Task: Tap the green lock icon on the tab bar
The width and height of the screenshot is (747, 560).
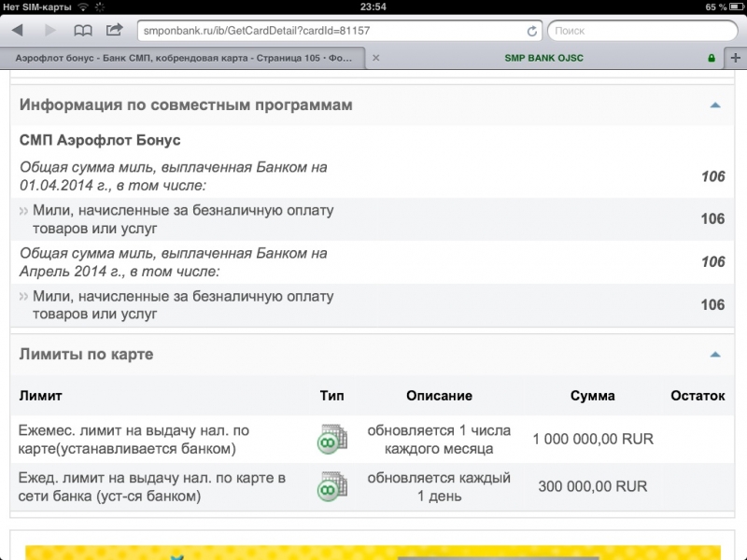Action: click(x=712, y=58)
